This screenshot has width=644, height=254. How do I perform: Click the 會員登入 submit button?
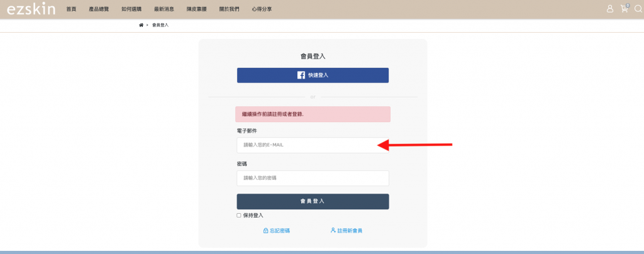pos(313,201)
